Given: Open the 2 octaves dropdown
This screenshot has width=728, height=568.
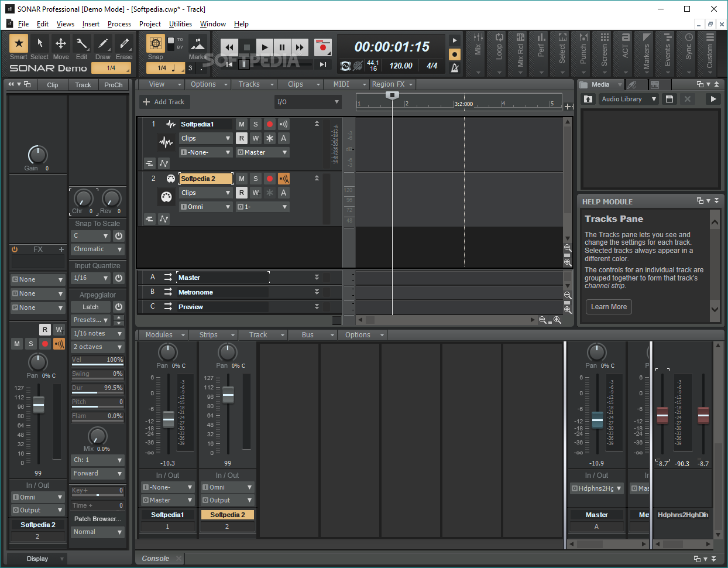Looking at the screenshot, I should 98,347.
